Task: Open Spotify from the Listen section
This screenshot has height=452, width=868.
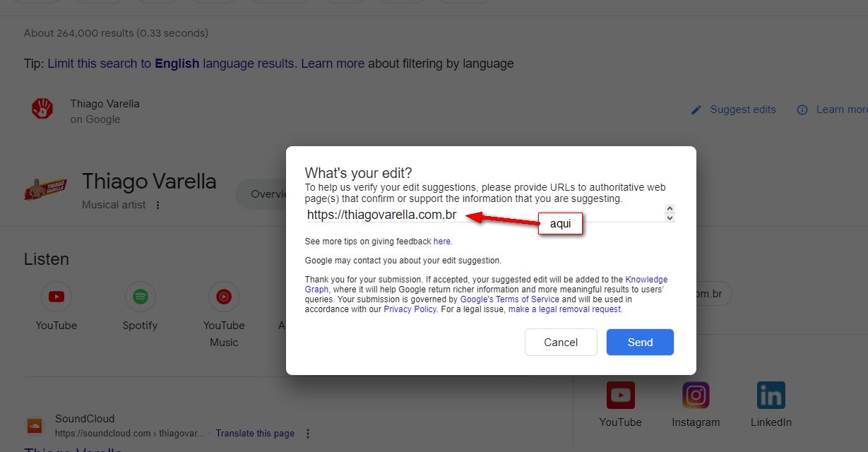Action: (x=140, y=297)
